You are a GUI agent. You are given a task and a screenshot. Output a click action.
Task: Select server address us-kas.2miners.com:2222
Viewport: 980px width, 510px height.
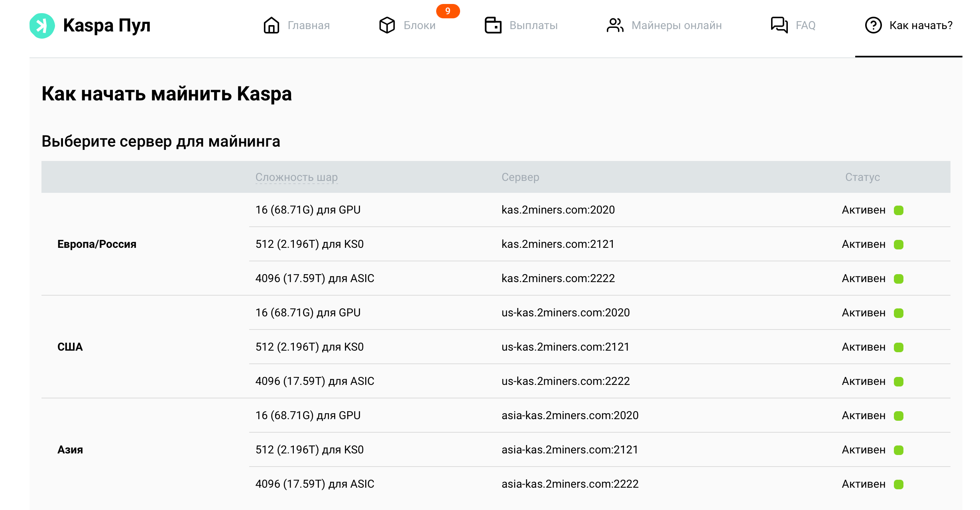pos(566,381)
